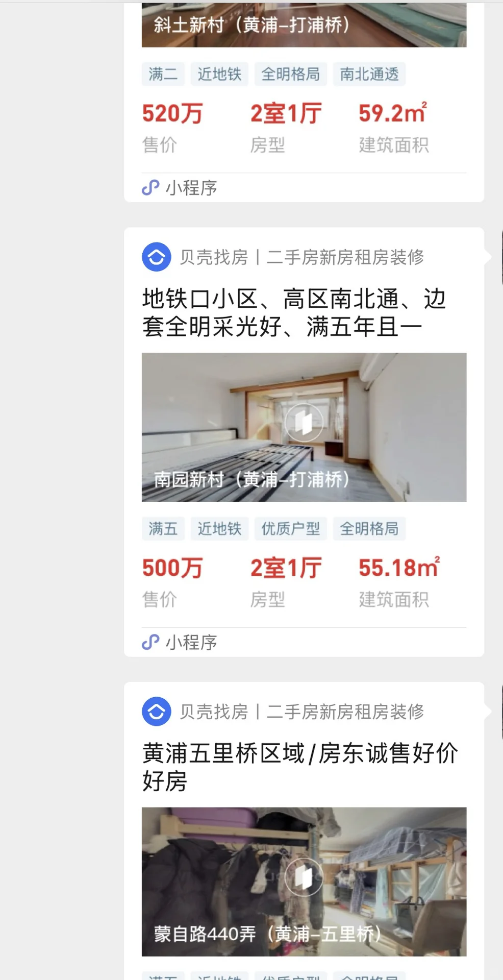
Task: Open the listing titled 黄浦五里桥区域/房东诚售好价好房
Action: point(300,767)
